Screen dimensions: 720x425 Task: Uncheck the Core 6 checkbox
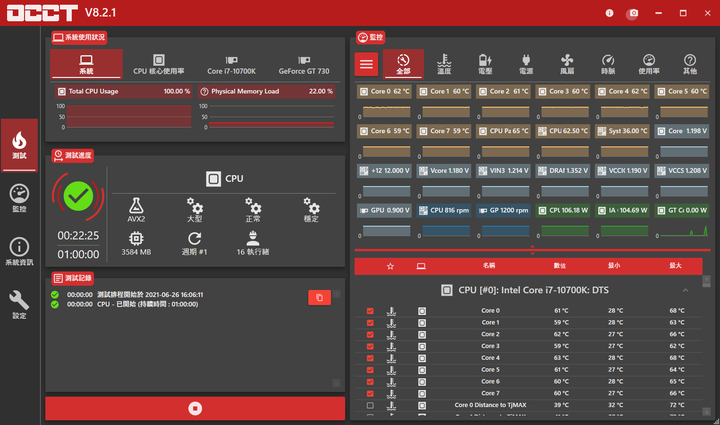click(x=370, y=382)
